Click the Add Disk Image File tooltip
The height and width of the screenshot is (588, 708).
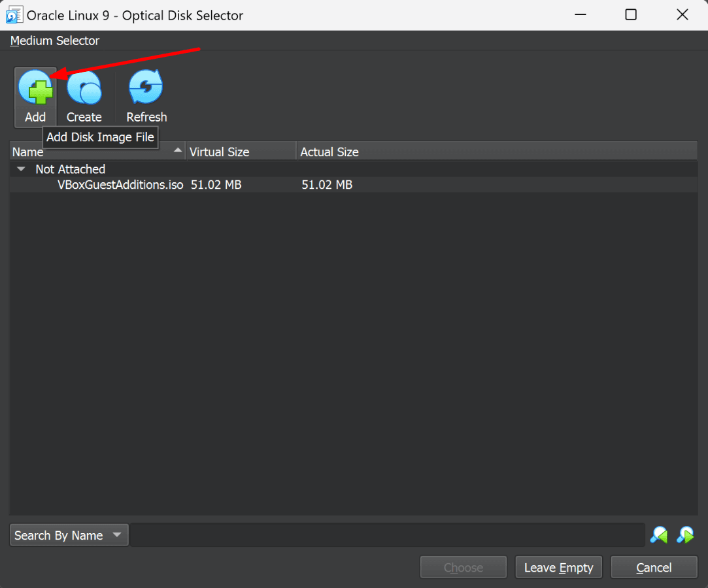[100, 137]
